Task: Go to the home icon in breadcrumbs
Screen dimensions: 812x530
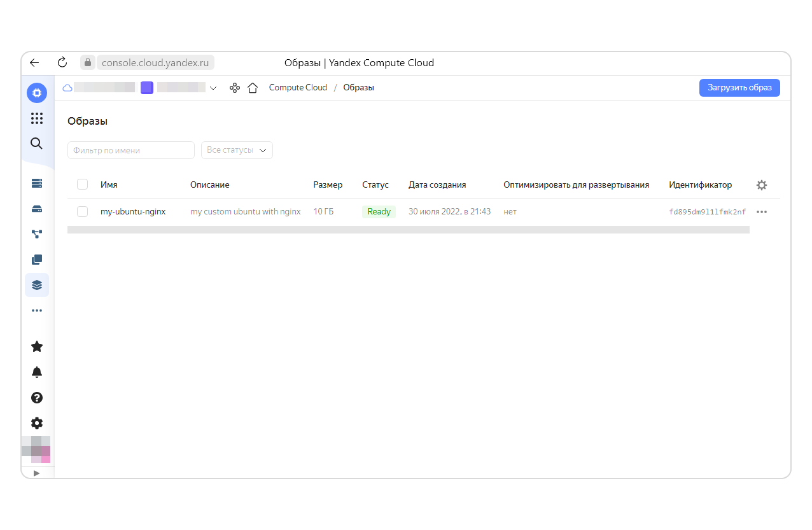Action: coord(253,88)
